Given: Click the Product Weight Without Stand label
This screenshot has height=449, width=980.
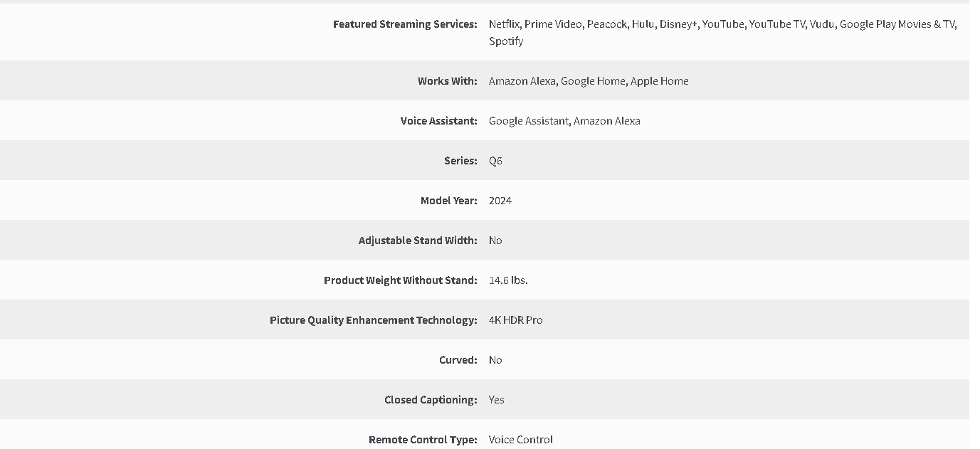Looking at the screenshot, I should [401, 280].
